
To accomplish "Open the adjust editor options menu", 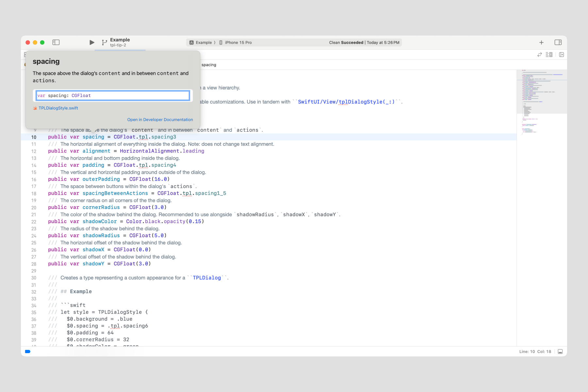I will click(549, 55).
